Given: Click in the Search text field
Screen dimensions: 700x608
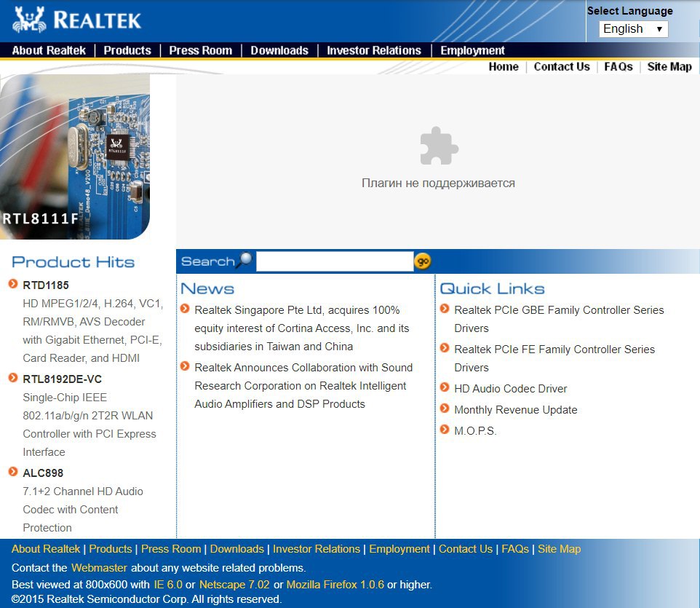Looking at the screenshot, I should click(335, 261).
